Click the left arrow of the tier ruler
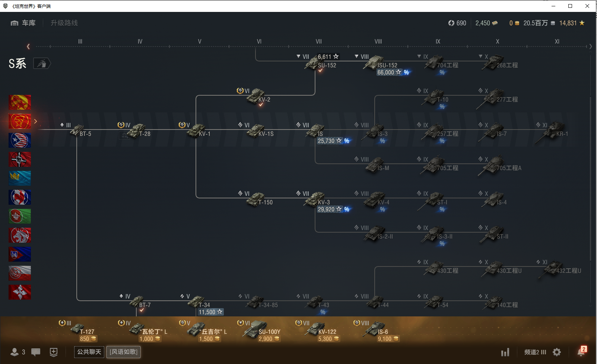Viewport: 597px width, 364px height. coord(28,47)
